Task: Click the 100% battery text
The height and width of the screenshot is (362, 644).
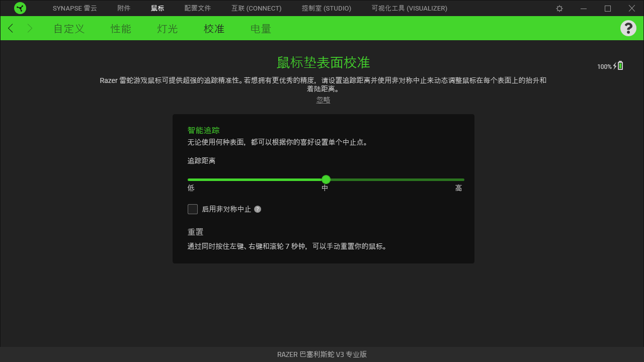Action: pos(604,66)
